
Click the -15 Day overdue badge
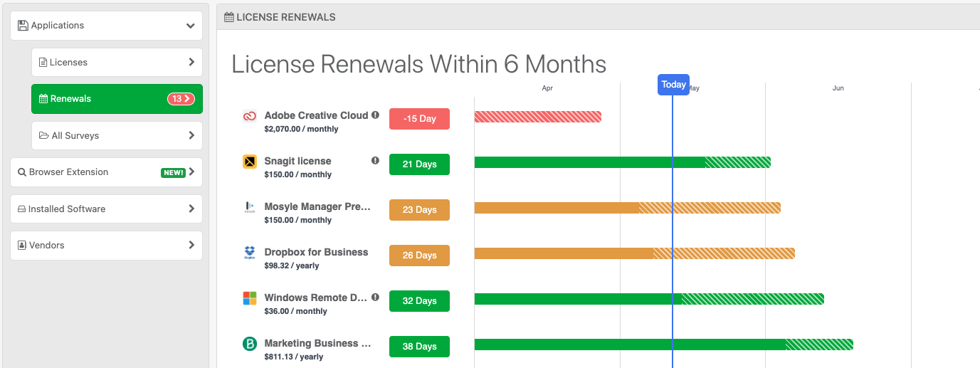[419, 119]
